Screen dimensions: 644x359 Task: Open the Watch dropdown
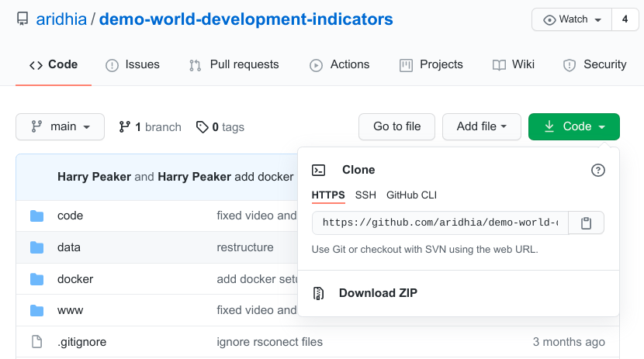pyautogui.click(x=572, y=19)
